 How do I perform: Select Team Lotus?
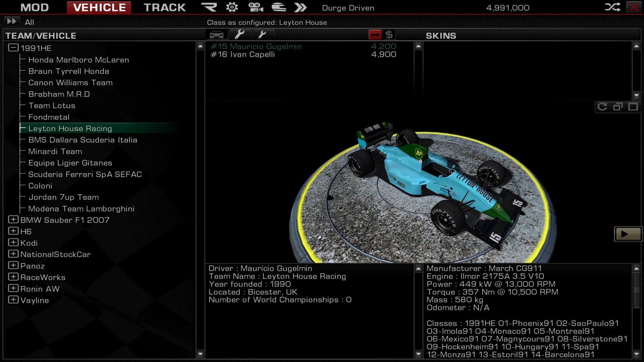coord(52,106)
